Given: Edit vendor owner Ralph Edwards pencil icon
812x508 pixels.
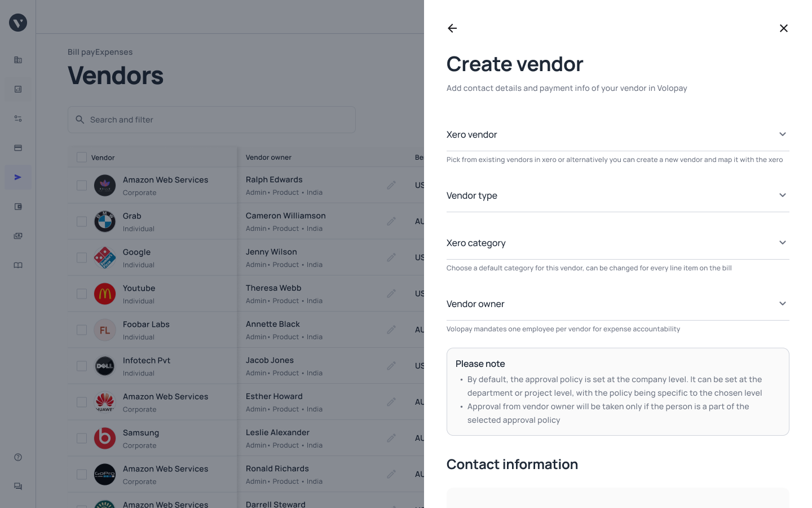Looking at the screenshot, I should click(391, 185).
